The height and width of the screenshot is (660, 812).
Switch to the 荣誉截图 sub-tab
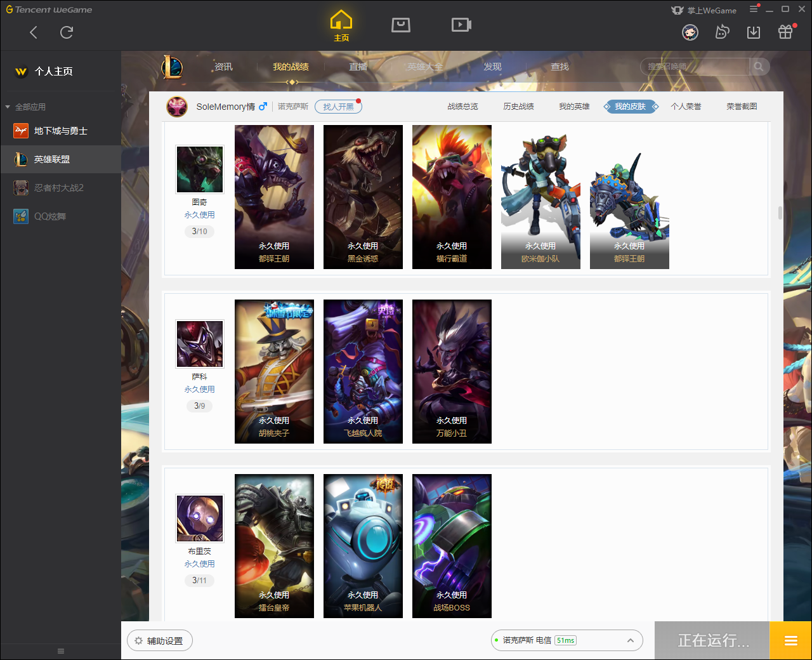coord(742,107)
